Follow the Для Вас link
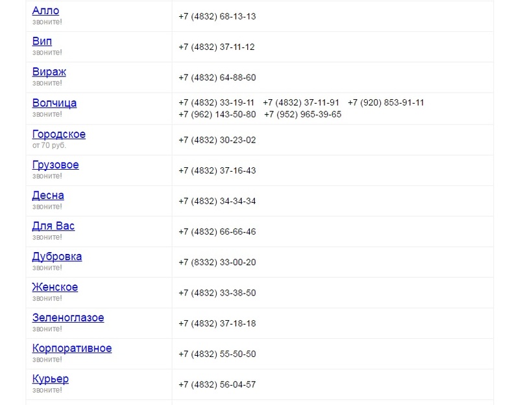532x405 pixels. 53,226
